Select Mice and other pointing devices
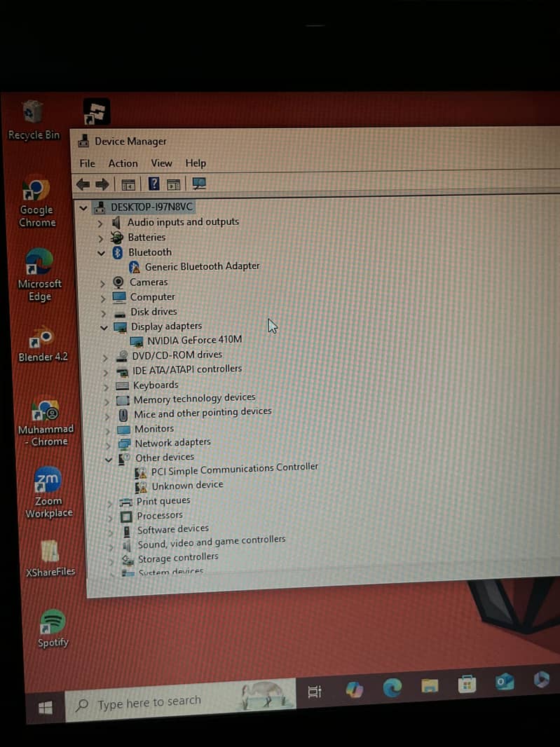 [194, 413]
